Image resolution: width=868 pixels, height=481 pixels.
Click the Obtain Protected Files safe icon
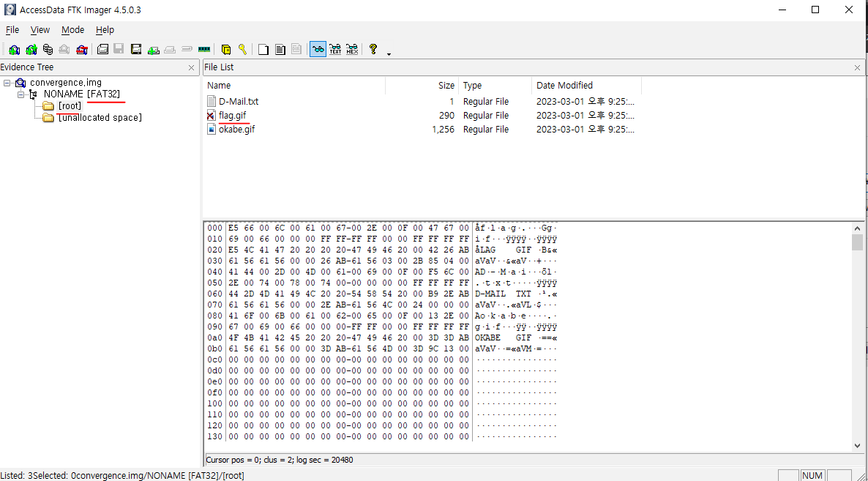pyautogui.click(x=226, y=49)
